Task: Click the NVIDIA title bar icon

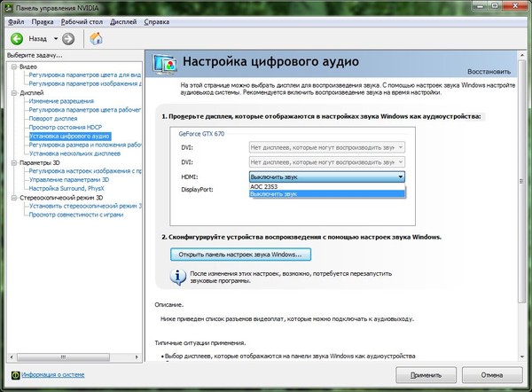Action: pos(9,7)
